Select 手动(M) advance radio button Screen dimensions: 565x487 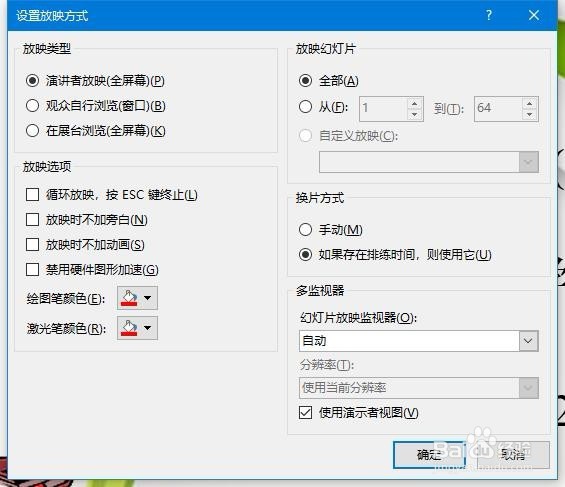[x=305, y=229]
